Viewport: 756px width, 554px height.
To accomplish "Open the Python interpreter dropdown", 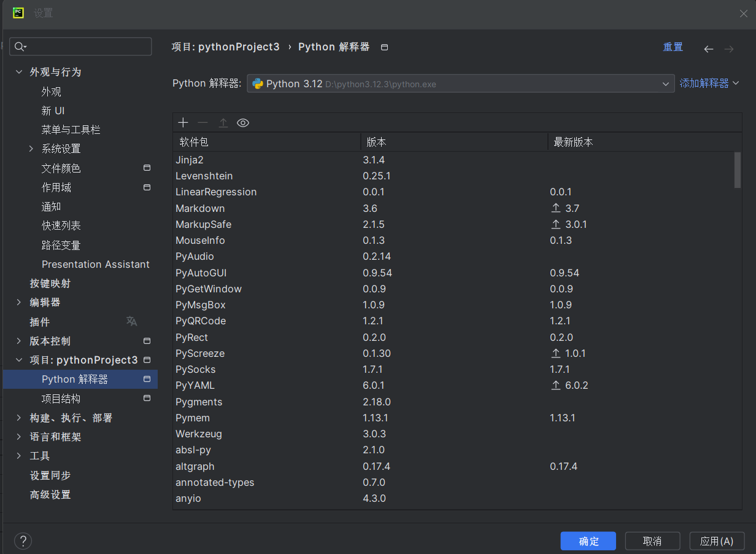I will [x=665, y=84].
